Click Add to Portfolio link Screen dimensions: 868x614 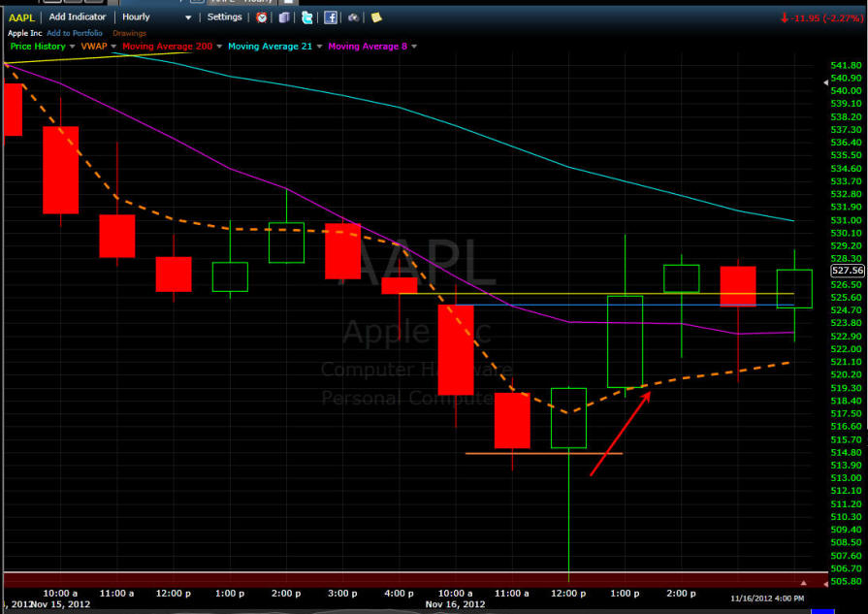[75, 33]
